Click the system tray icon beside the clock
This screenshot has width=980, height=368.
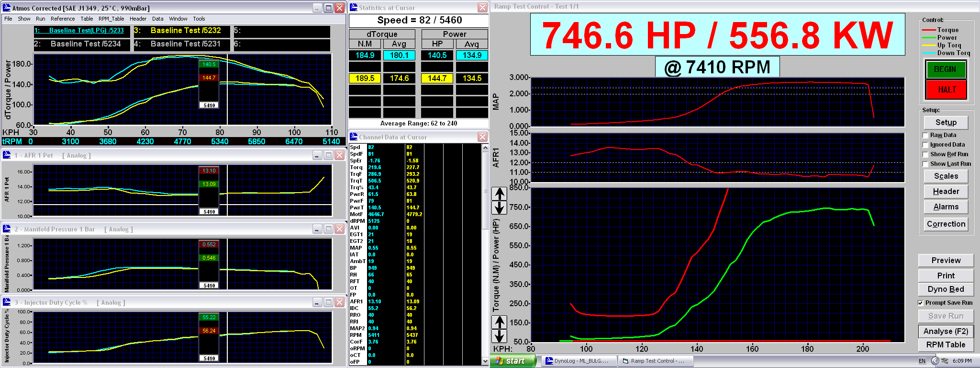pyautogui.click(x=945, y=361)
